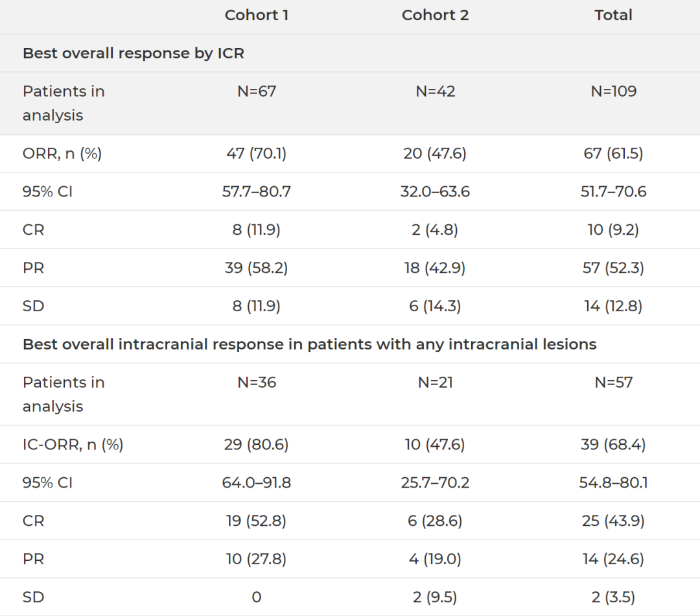Select the "Best overall response by ICR" heading
The height and width of the screenshot is (616, 700).
coord(134,53)
